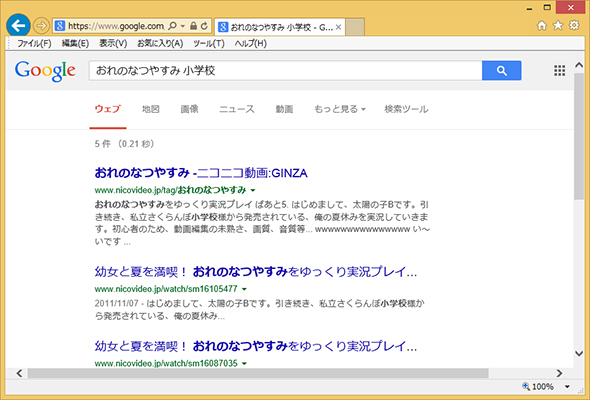Image resolution: width=590 pixels, height=400 pixels.
Task: Click the blue search magnifier button
Action: (502, 70)
